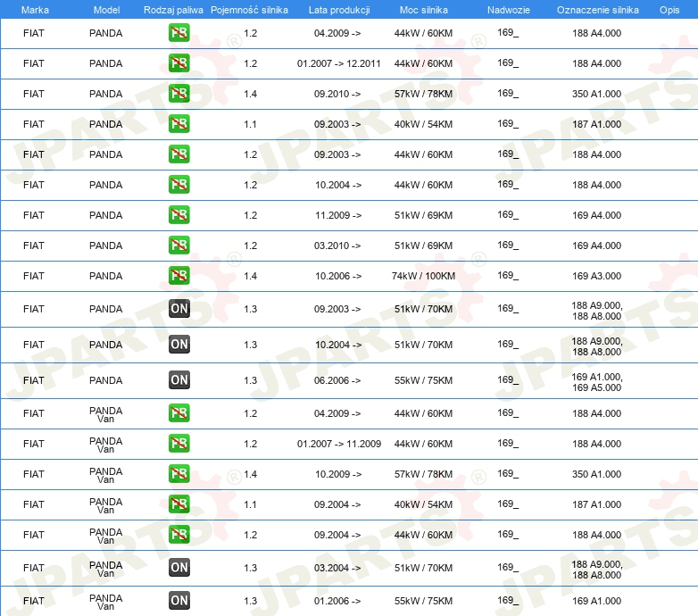
Task: Click diesel ON icon in 06.2006 row
Action: tap(179, 380)
